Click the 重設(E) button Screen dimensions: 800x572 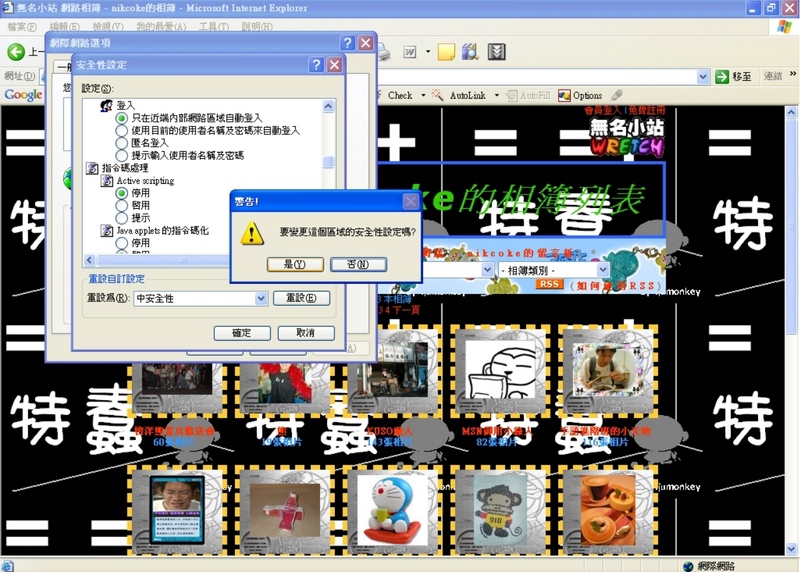pyautogui.click(x=301, y=298)
